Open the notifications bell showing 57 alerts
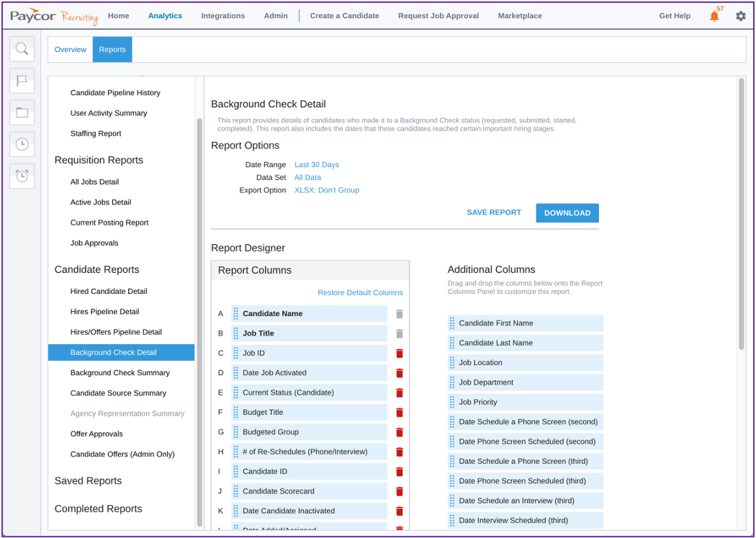 714,15
